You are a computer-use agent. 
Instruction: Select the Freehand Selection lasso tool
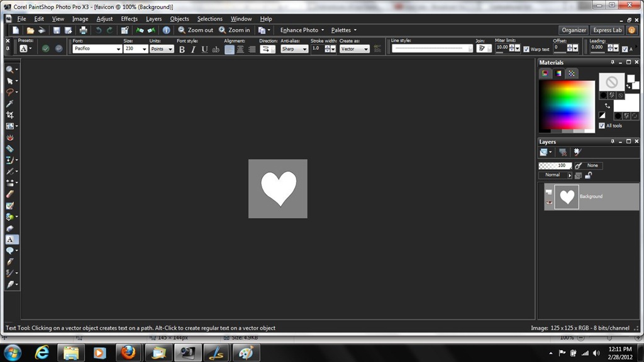(10, 92)
